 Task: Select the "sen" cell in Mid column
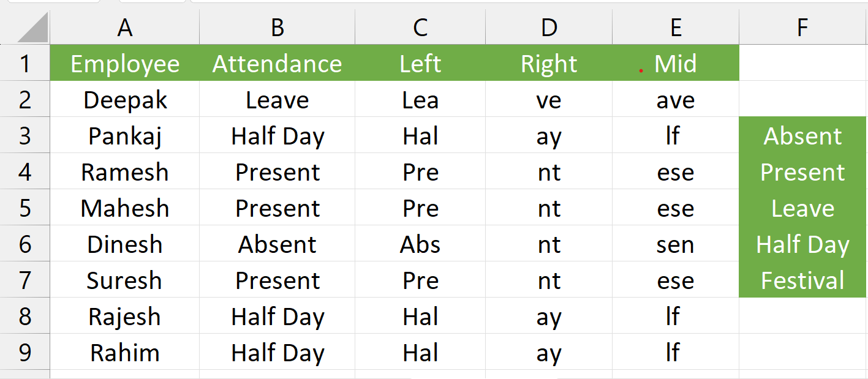click(675, 244)
